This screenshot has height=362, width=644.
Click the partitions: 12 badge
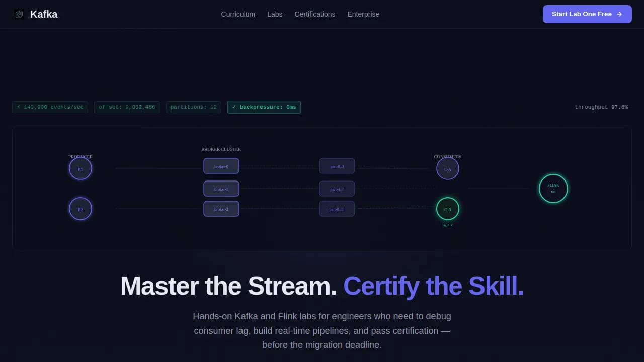click(x=194, y=107)
